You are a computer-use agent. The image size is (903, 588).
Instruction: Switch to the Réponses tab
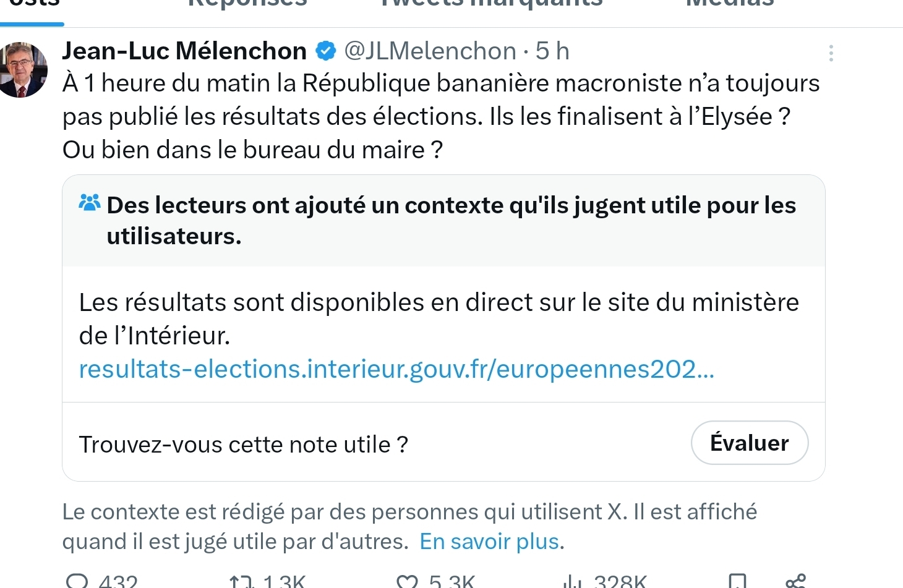pyautogui.click(x=247, y=4)
